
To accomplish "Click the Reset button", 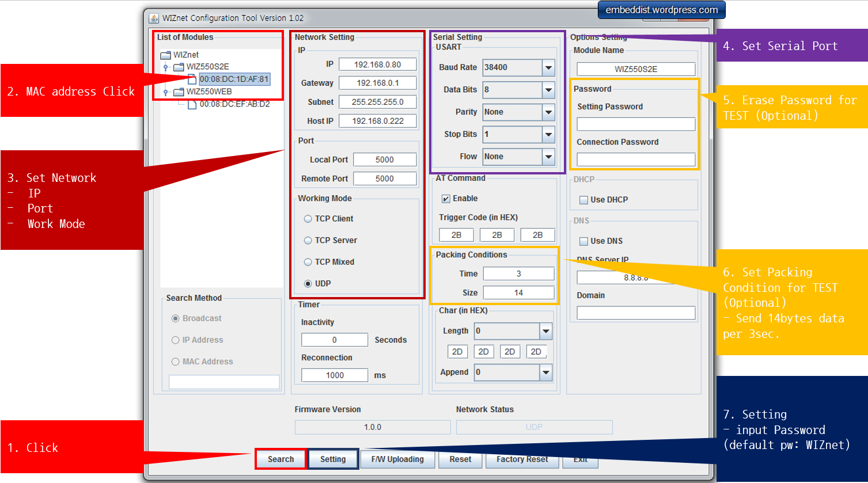I will pos(460,459).
